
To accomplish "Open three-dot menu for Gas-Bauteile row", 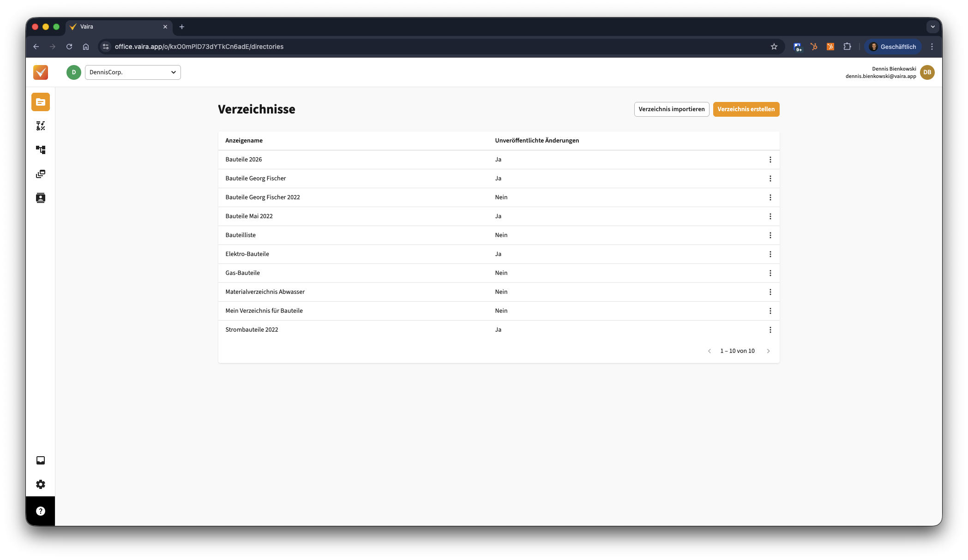I will coord(770,273).
